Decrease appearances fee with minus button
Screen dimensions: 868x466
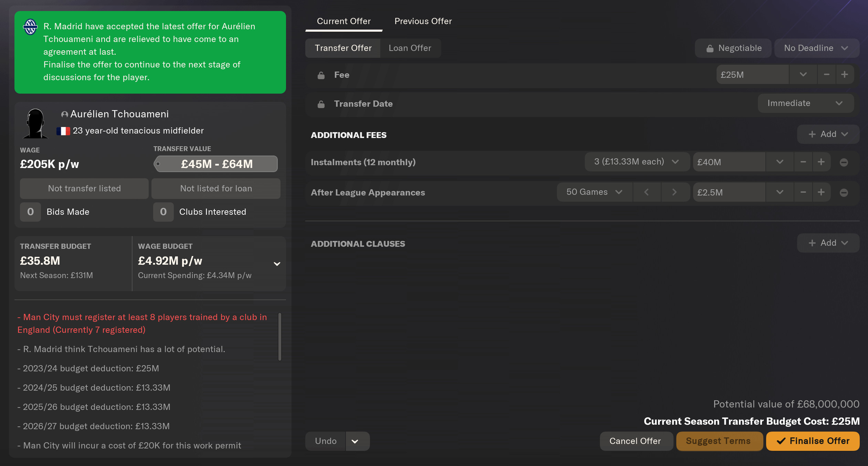803,192
